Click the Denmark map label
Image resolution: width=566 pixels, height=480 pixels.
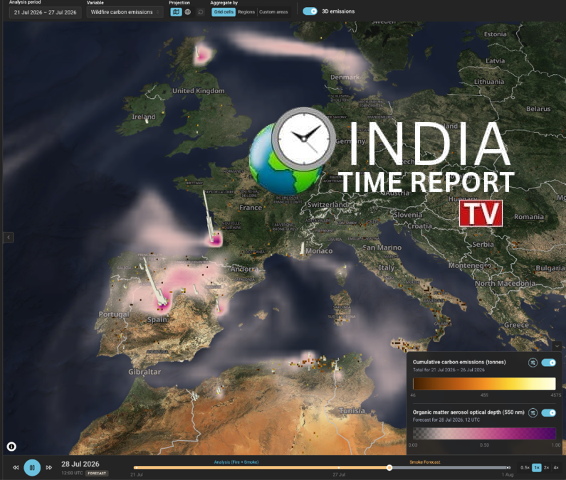pos(345,77)
